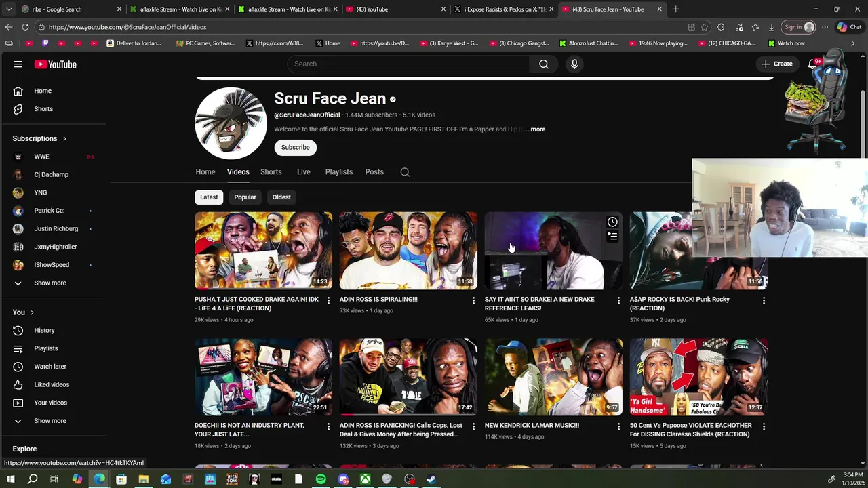Subscribe to Scru Face Jean
This screenshot has height=488, width=868.
pyautogui.click(x=296, y=148)
